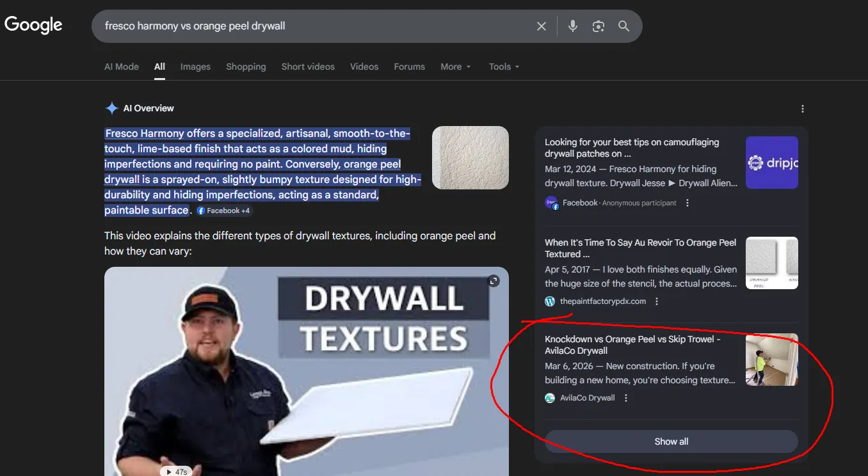Clear the search query with the X icon
This screenshot has width=868, height=476.
click(x=541, y=26)
